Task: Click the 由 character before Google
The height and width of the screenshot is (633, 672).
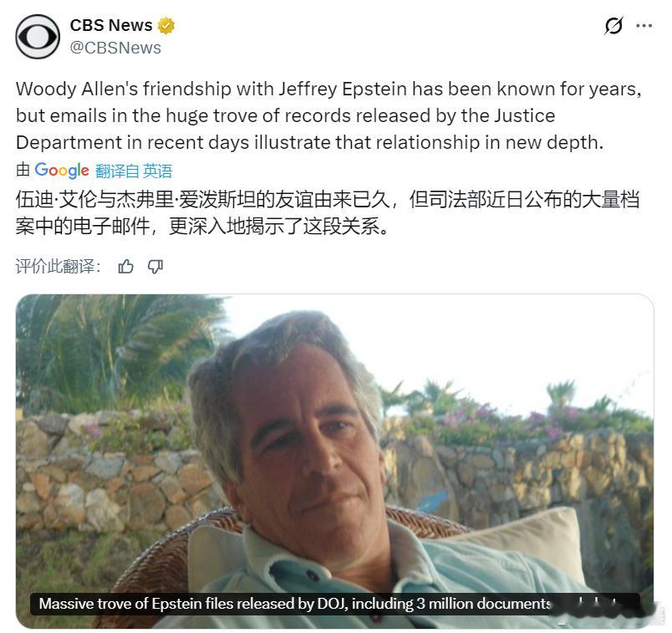Action: (x=23, y=171)
